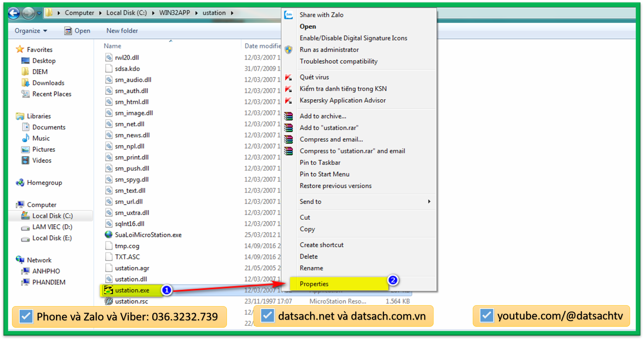Select the ustation.exe application icon
644x340 pixels.
pos(109,290)
